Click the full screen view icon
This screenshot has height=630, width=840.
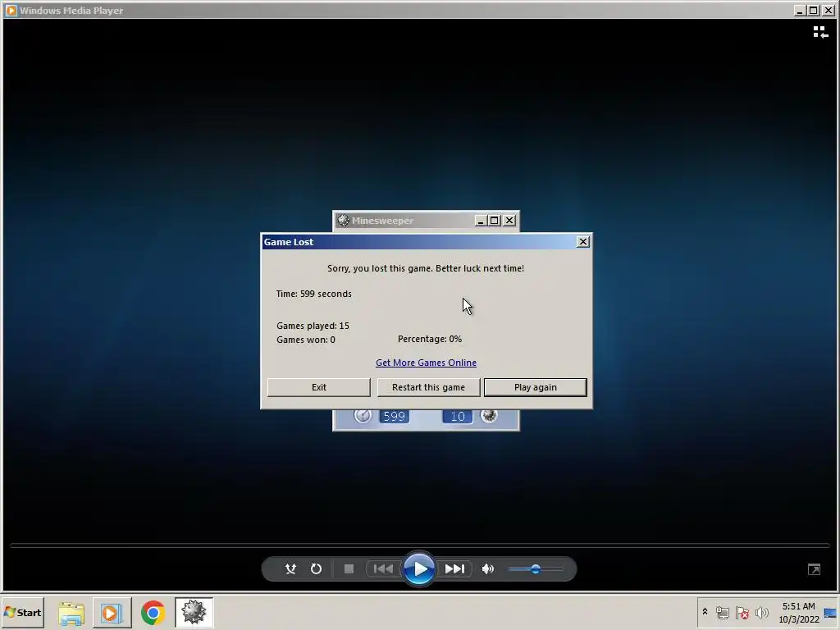[x=814, y=569]
